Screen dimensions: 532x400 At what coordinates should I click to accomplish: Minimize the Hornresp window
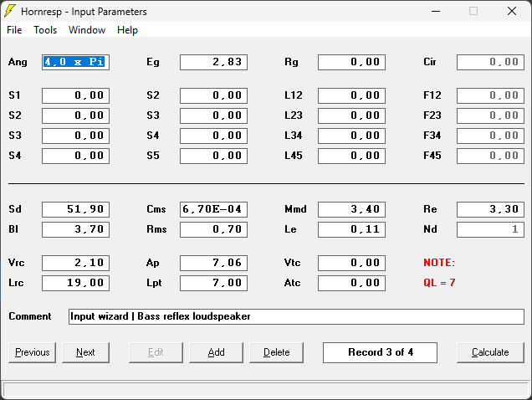coord(436,11)
